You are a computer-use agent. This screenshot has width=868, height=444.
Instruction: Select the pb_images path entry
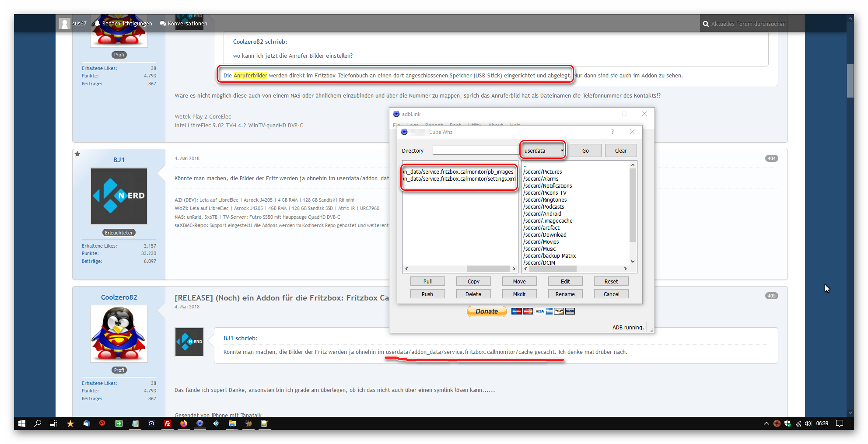[458, 172]
